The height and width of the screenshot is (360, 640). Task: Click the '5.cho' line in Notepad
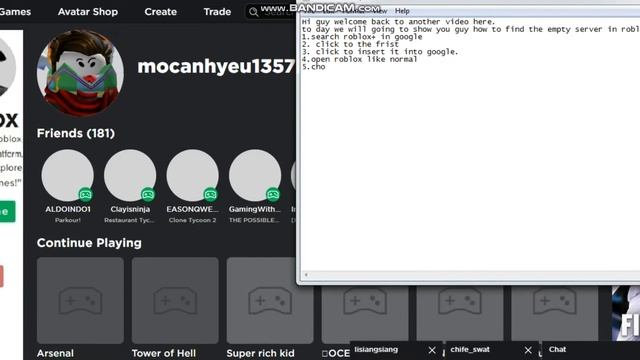coord(313,67)
